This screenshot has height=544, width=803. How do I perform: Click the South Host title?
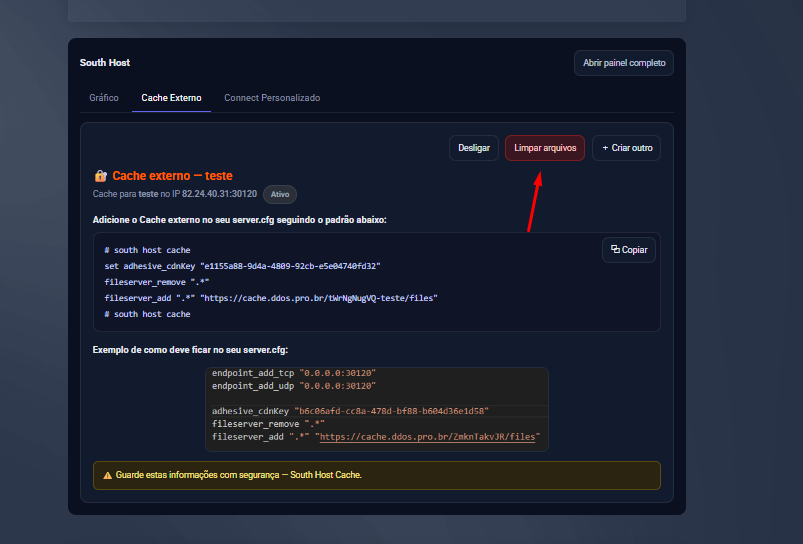[x=104, y=62]
